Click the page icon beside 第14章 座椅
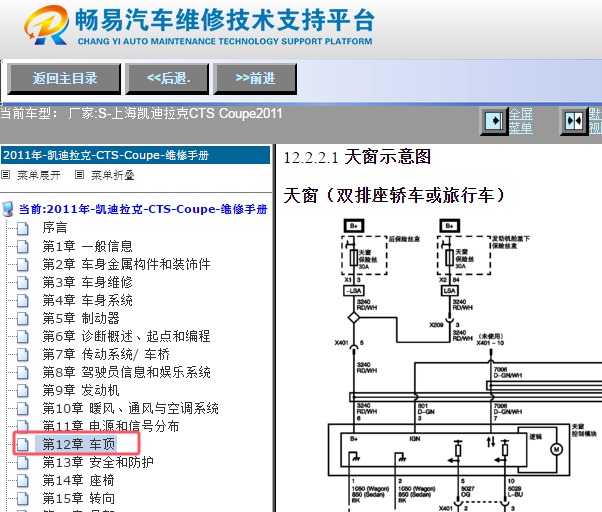The image size is (602, 512). click(23, 481)
